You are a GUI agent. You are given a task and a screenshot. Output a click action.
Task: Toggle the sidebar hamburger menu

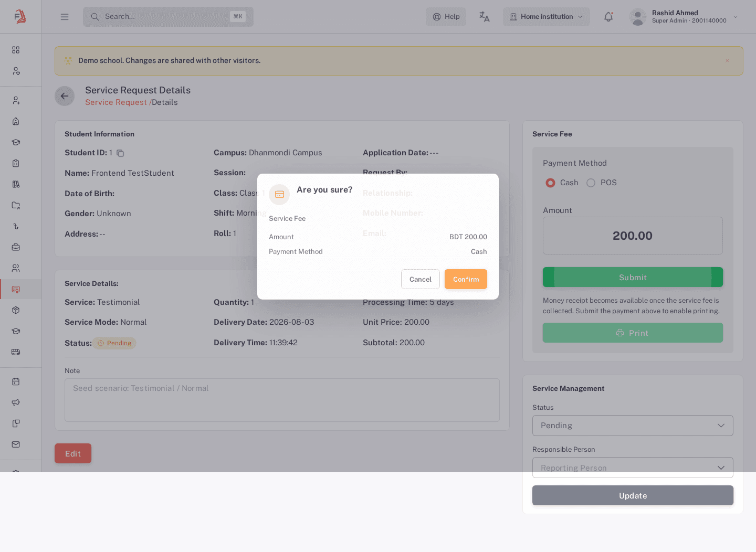pyautogui.click(x=65, y=17)
